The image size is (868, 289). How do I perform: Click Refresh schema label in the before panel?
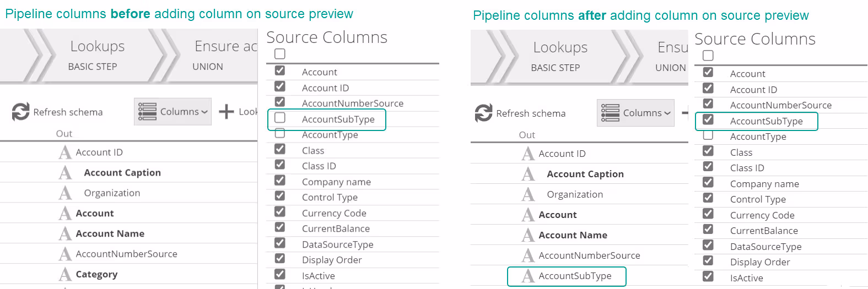coord(68,112)
